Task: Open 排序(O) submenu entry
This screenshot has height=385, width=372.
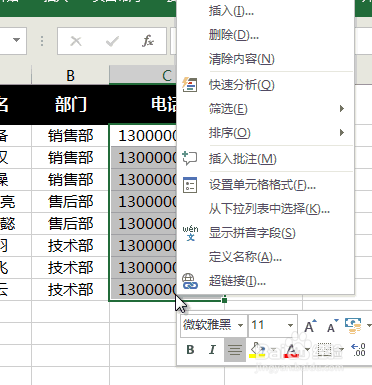Action: (x=265, y=133)
